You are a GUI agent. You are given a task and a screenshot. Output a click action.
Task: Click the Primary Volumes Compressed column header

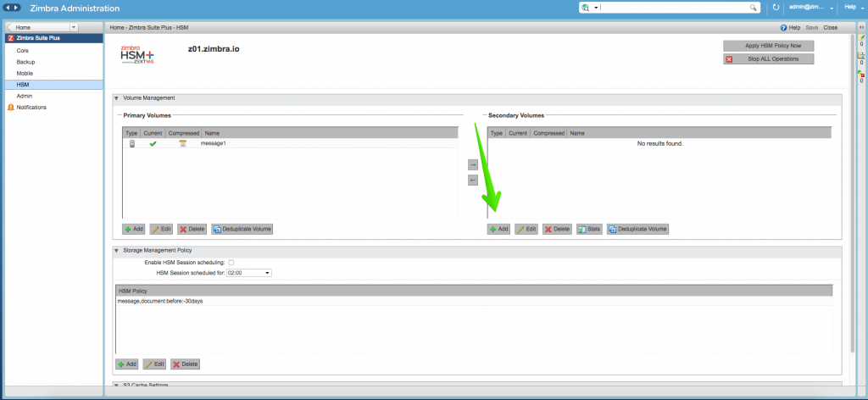[x=183, y=133]
